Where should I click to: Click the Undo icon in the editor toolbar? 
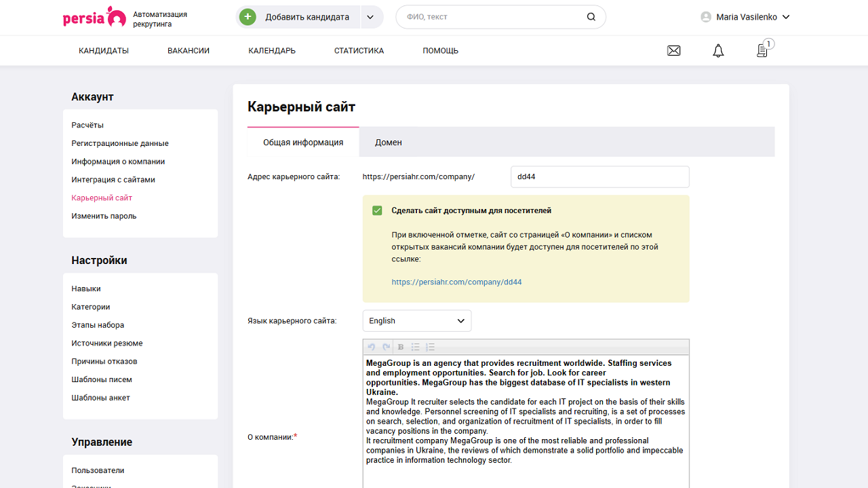[372, 347]
